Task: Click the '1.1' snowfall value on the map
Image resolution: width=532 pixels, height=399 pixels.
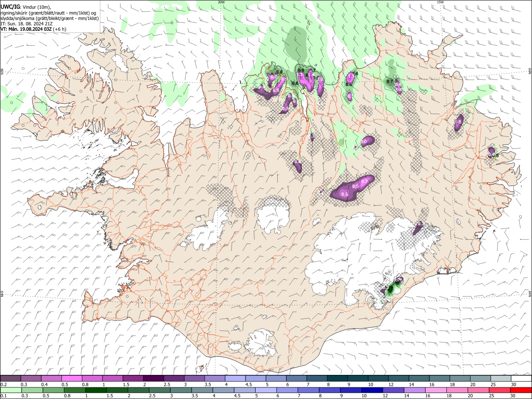Action: point(351,76)
